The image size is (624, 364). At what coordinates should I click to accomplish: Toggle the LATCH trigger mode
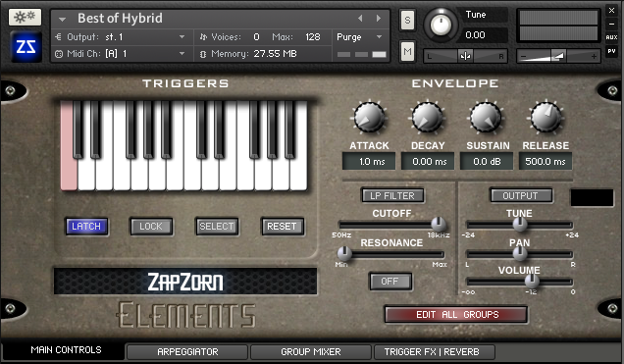86,227
